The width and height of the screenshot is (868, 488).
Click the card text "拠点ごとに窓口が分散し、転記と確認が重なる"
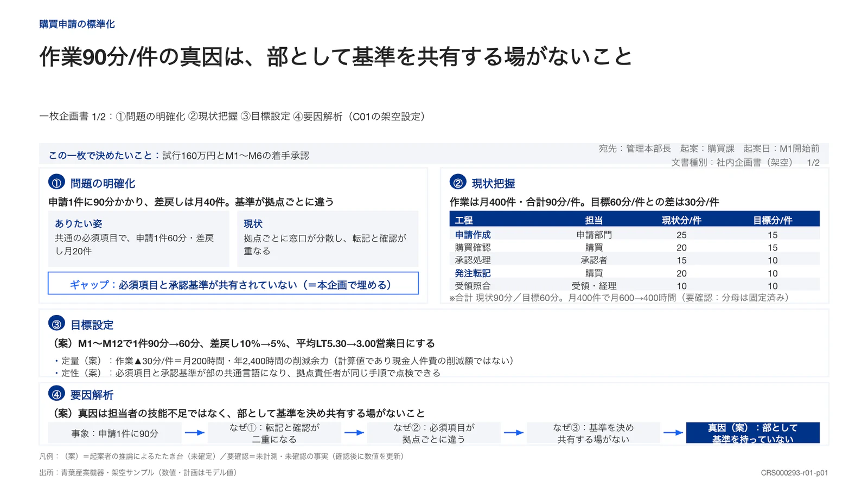coord(325,245)
